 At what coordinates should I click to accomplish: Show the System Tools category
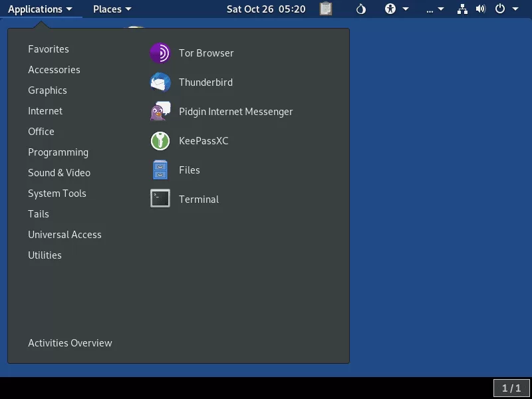(57, 194)
